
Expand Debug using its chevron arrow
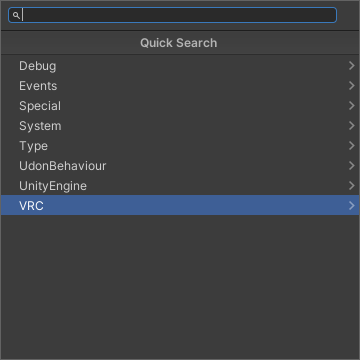click(352, 66)
